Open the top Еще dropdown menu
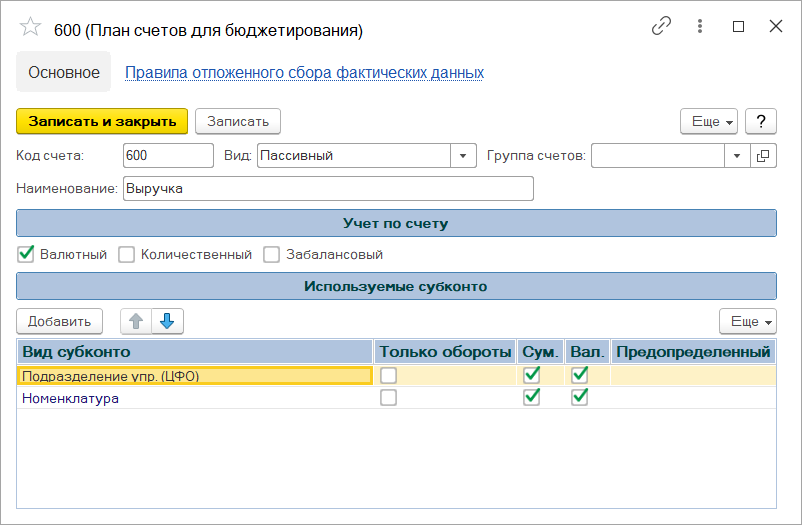The image size is (802, 525). point(708,121)
